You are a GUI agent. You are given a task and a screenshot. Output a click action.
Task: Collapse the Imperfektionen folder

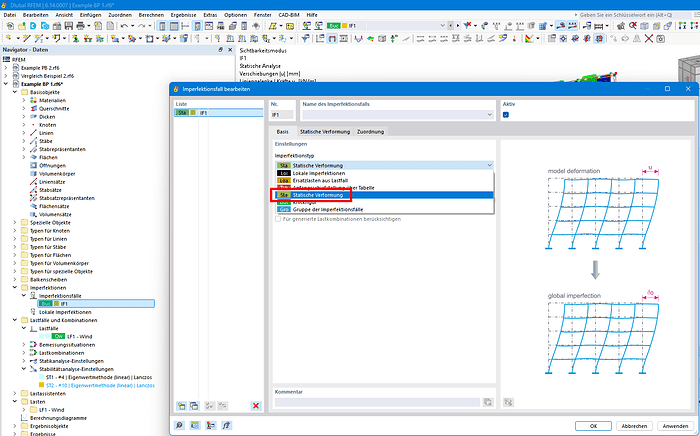tap(15, 288)
